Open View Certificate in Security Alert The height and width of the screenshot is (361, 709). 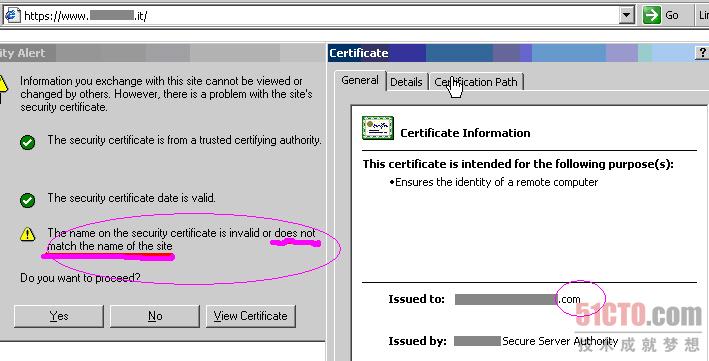251,316
